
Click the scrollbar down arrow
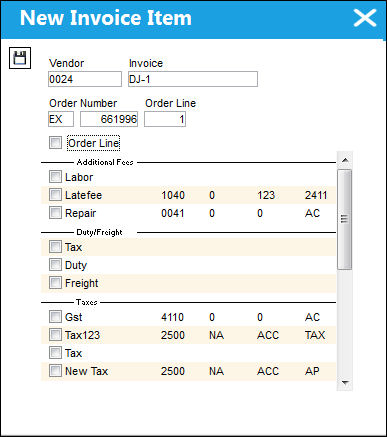pos(345,382)
